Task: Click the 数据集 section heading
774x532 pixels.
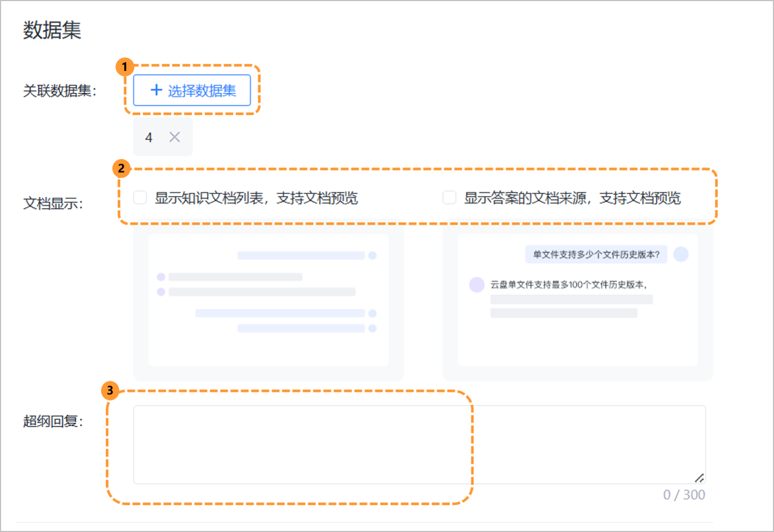Action: (53, 31)
